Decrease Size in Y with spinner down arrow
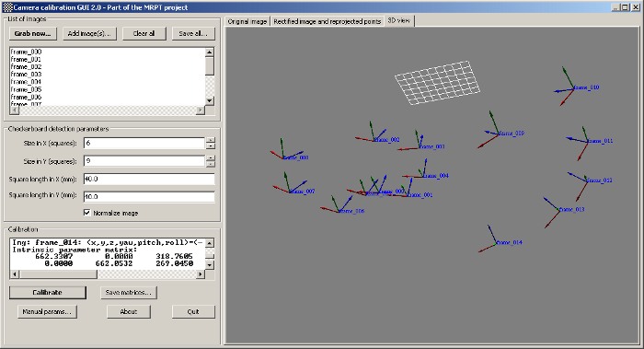Image resolution: width=644 pixels, height=349 pixels. (x=211, y=164)
